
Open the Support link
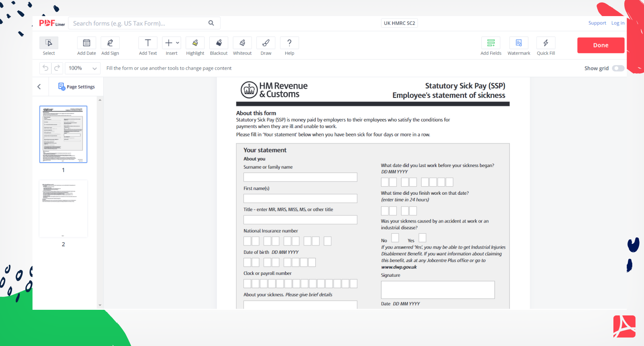(x=597, y=23)
